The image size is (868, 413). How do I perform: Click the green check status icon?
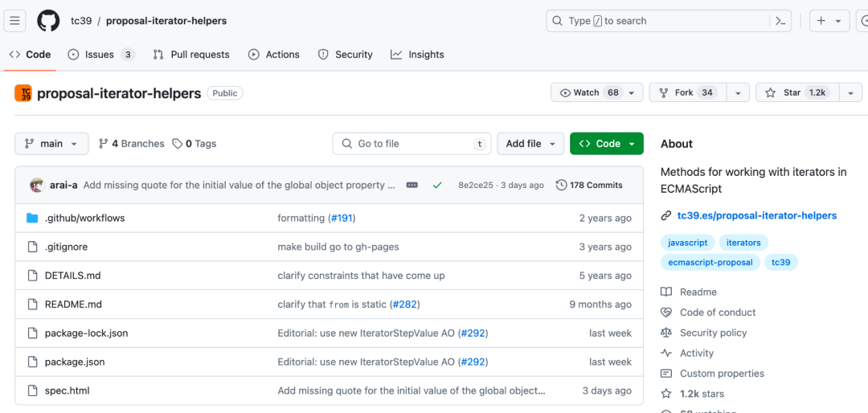click(437, 186)
